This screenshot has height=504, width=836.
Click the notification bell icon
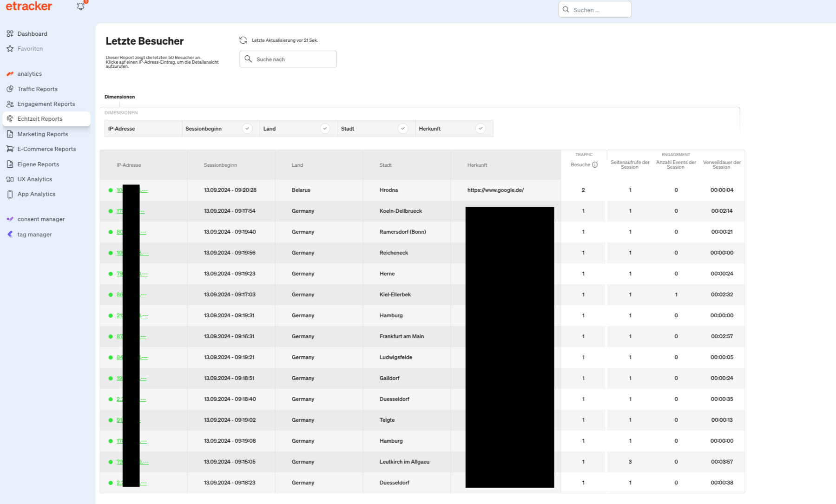coord(80,7)
